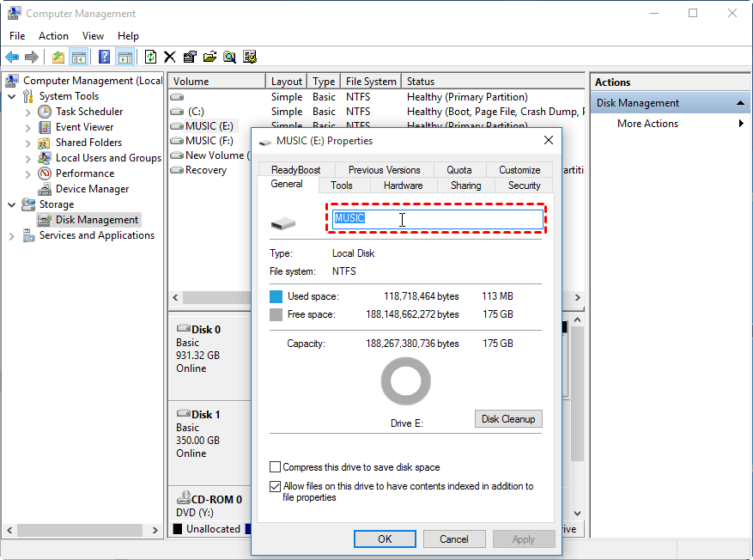This screenshot has width=753, height=560.
Task: Click the Refresh toolbar icon
Action: pyautogui.click(x=150, y=58)
